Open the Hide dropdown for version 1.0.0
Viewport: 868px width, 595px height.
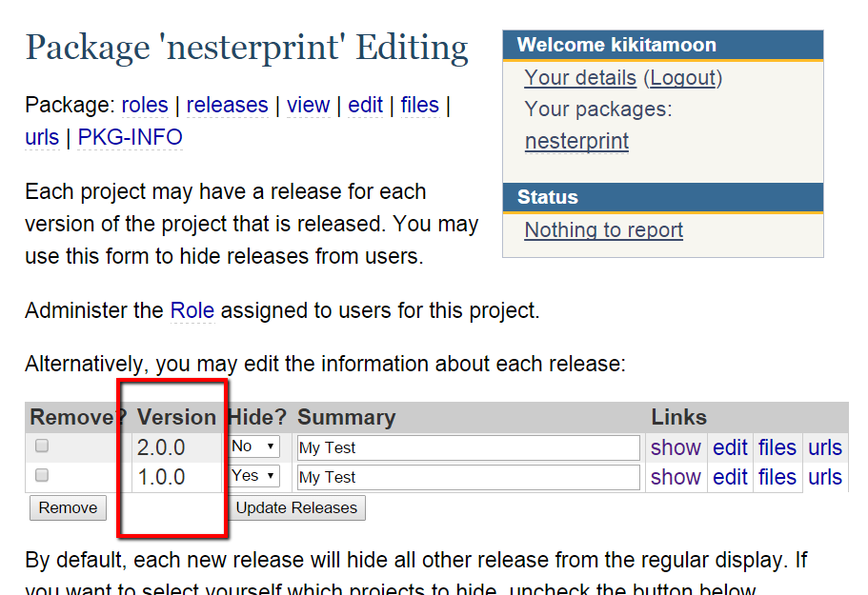pyautogui.click(x=254, y=476)
